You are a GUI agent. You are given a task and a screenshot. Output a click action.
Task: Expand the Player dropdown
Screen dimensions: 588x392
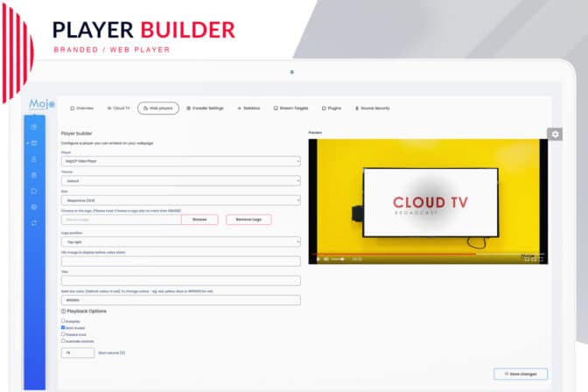click(181, 161)
